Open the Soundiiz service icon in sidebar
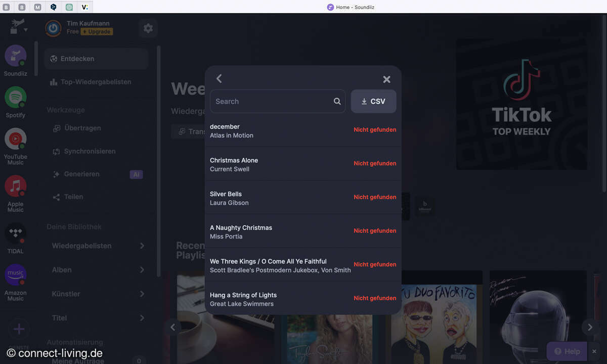The image size is (607, 364). (x=16, y=55)
